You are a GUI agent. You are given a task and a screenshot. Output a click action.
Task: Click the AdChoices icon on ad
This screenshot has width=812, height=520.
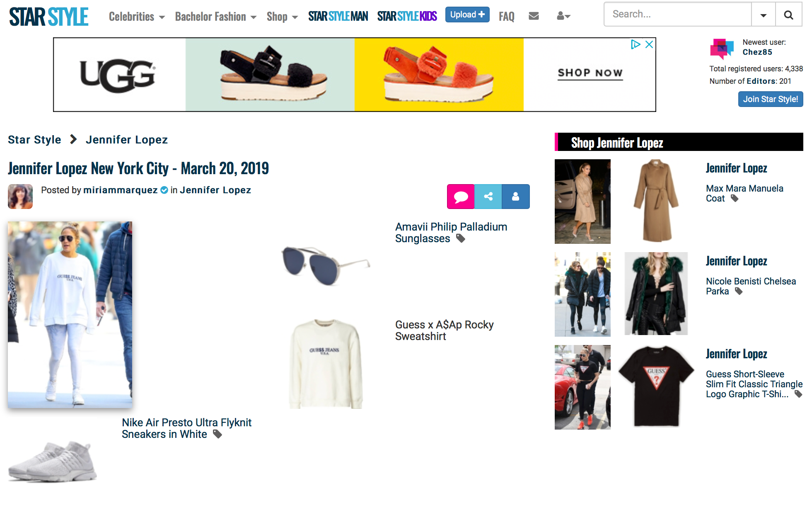635,44
